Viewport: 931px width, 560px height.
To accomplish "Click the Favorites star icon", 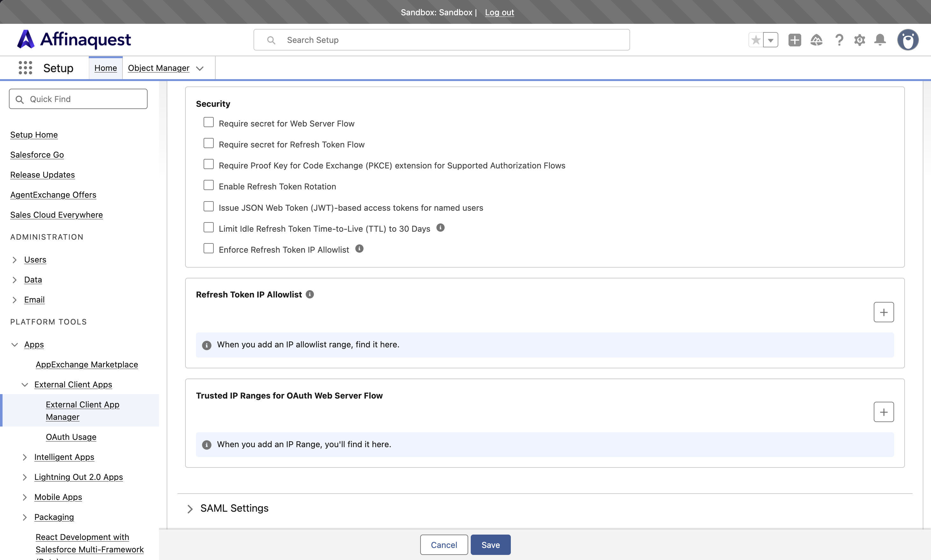I will [x=755, y=40].
